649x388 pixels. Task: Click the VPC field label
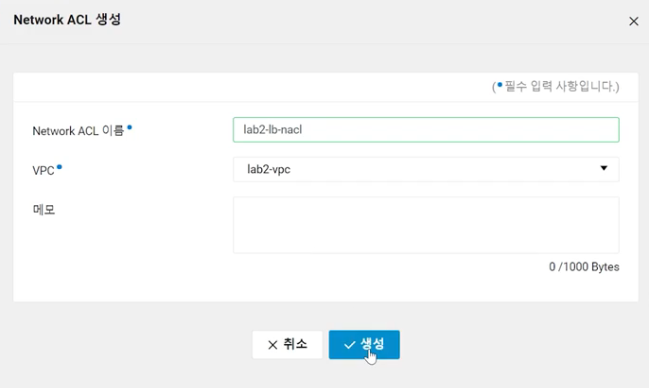[x=43, y=171]
